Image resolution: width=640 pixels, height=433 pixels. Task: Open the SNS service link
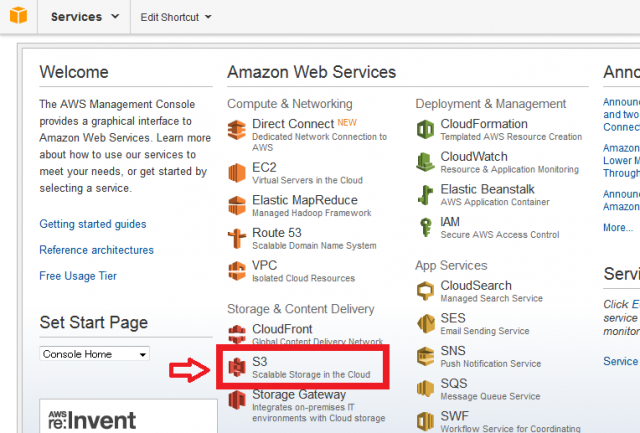pos(453,351)
